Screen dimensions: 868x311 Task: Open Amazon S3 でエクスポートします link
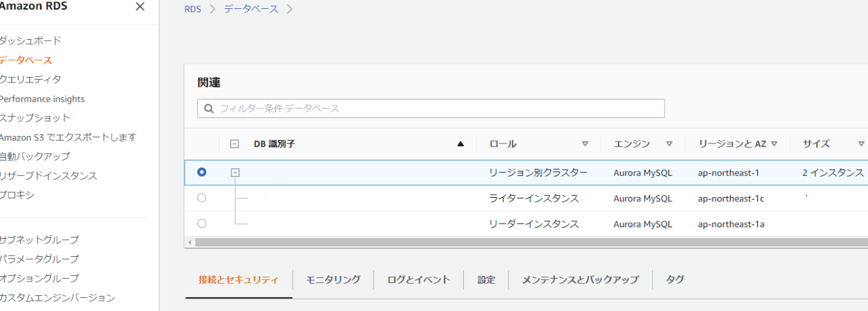pos(68,137)
